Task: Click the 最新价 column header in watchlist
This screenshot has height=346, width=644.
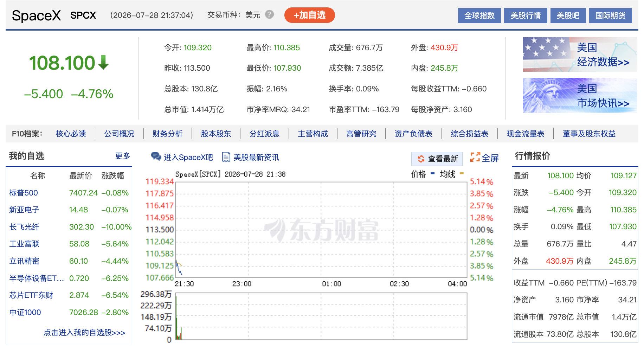Action: [80, 175]
